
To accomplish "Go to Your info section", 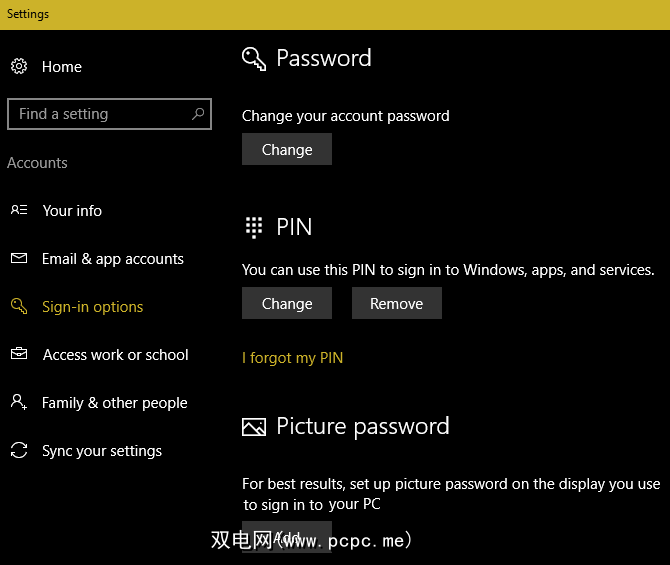I will point(72,211).
